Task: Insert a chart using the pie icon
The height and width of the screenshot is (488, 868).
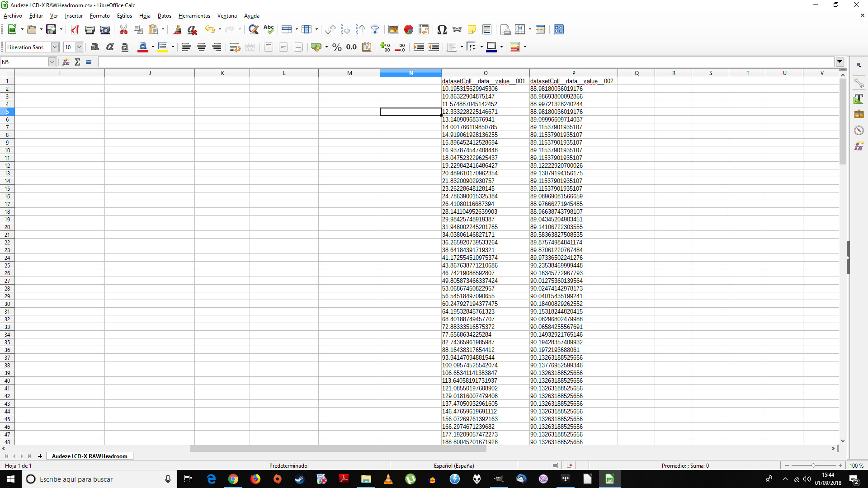Action: pos(409,30)
